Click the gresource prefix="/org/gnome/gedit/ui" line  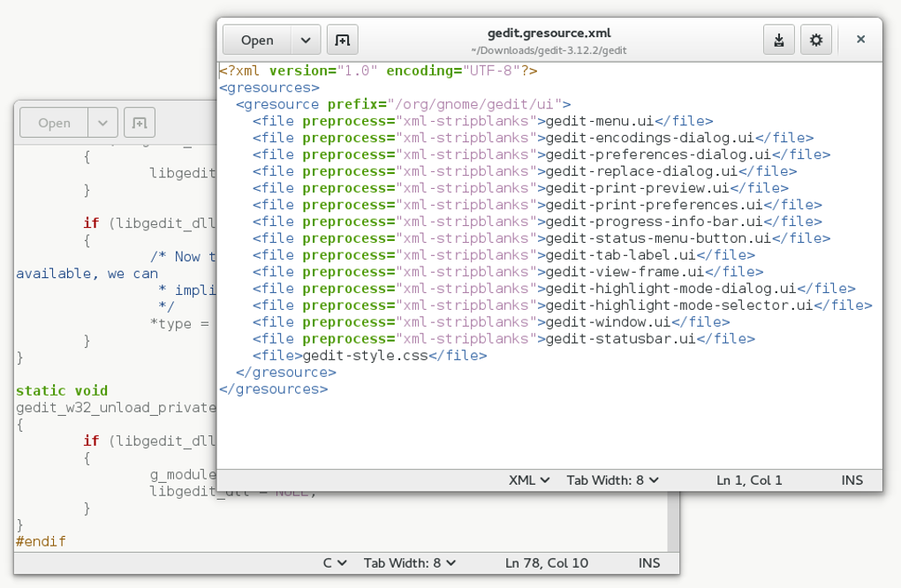[404, 104]
